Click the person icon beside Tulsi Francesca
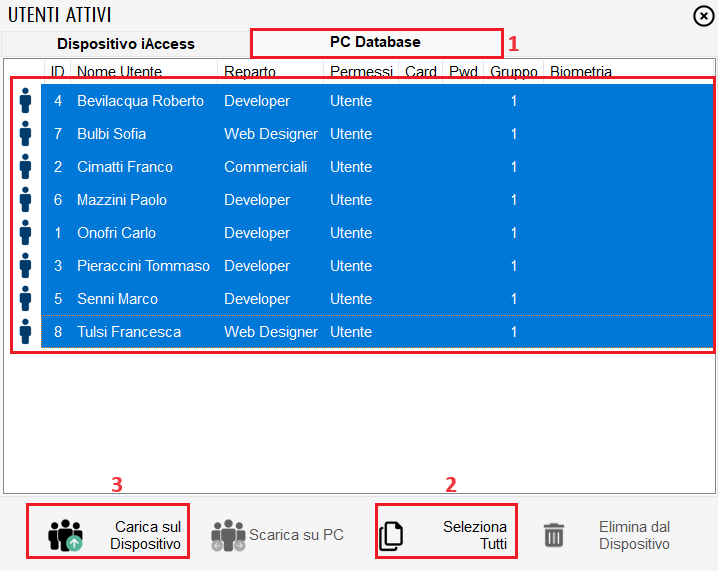718x571 pixels. point(26,332)
